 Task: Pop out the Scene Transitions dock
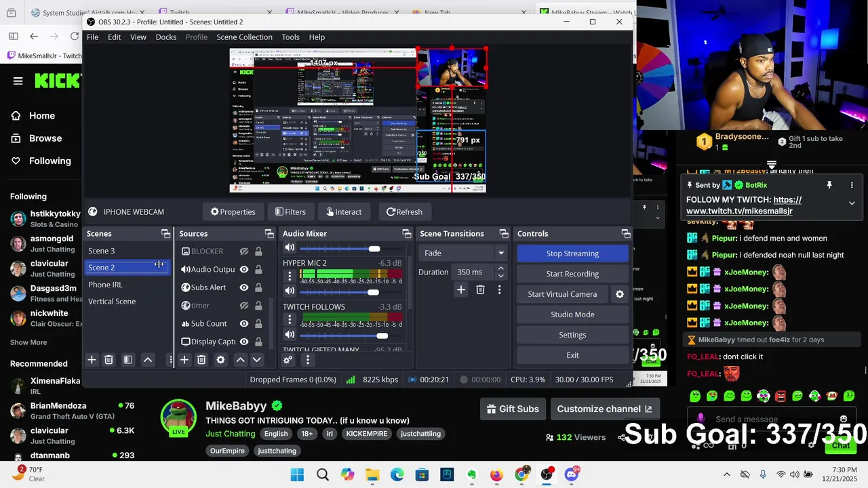[504, 234]
